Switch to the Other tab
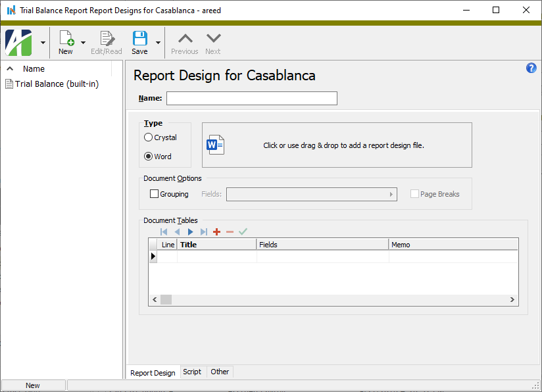Viewport: 542px width, 392px height. point(220,372)
